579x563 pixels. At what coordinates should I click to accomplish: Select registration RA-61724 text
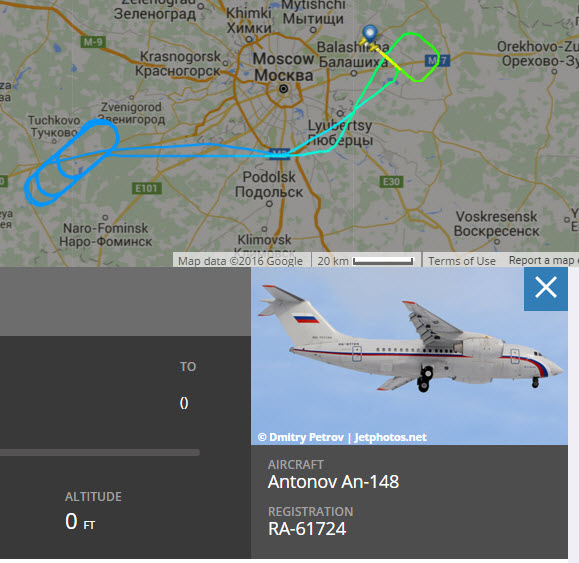pos(307,529)
